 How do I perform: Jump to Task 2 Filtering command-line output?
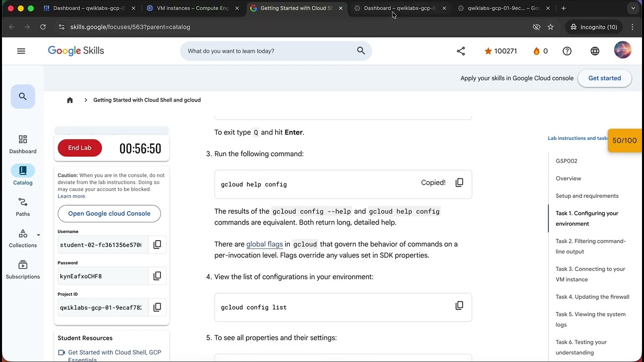(591, 246)
